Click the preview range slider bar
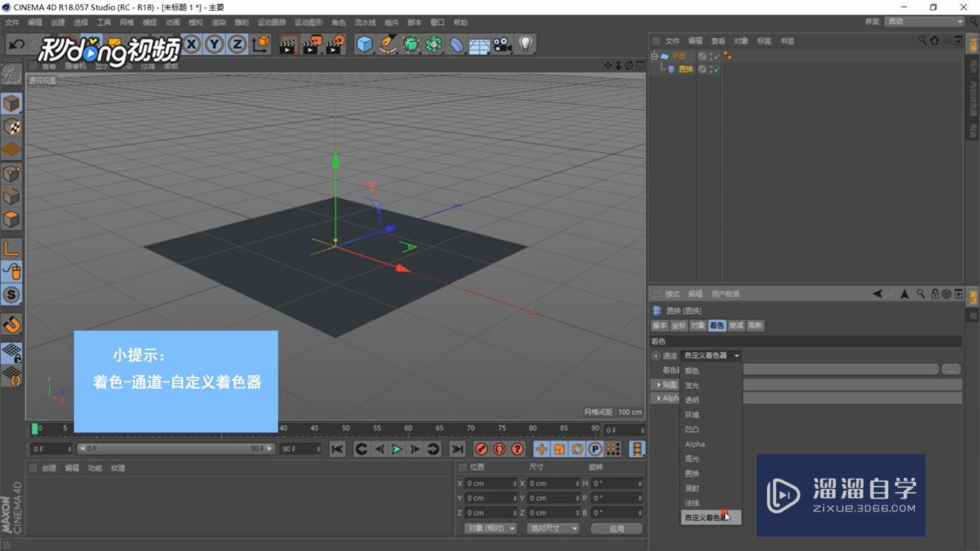Screen dimensions: 980x551 point(175,449)
